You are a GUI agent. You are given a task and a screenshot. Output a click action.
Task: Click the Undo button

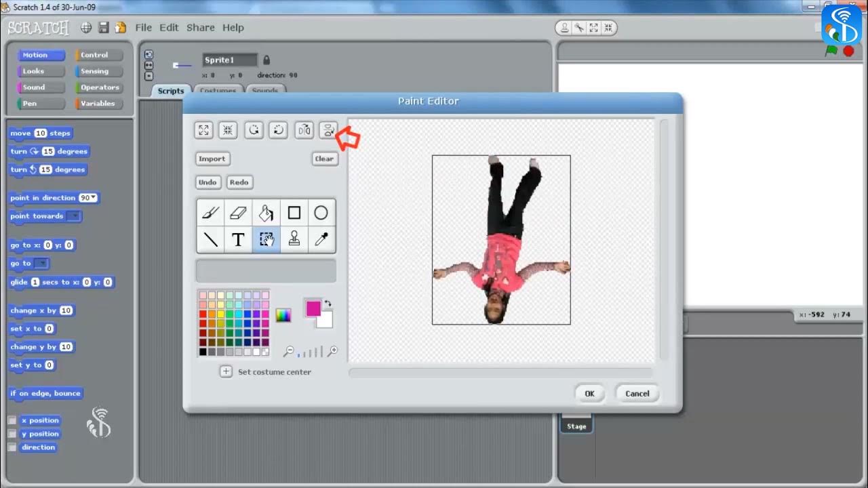208,182
